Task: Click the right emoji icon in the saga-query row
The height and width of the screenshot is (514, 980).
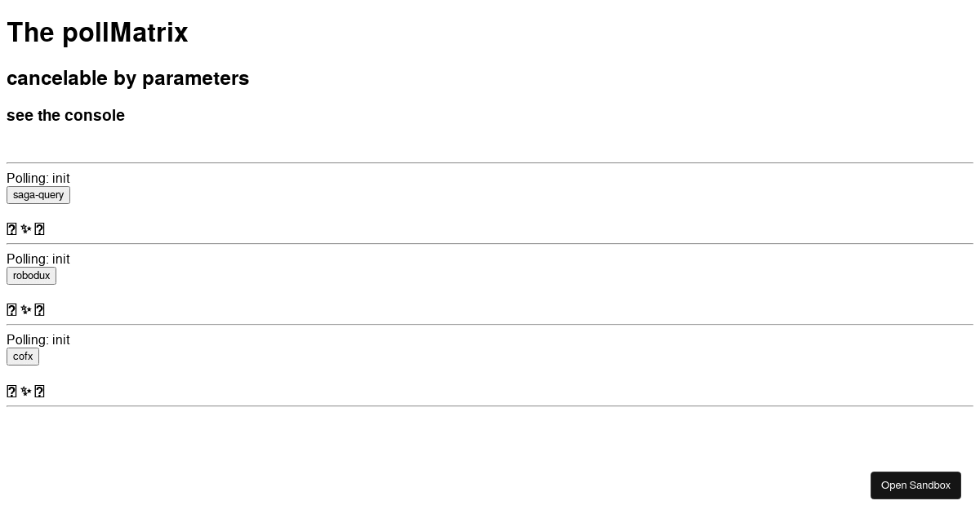Action: [40, 229]
